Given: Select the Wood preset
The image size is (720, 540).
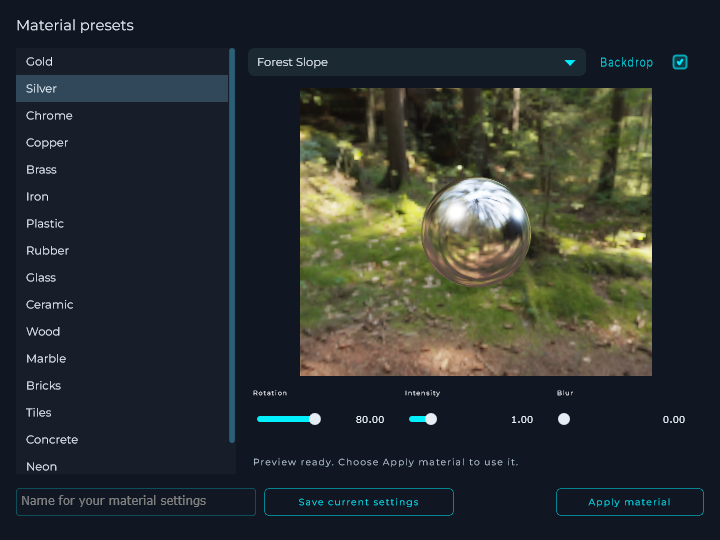Looking at the screenshot, I should pos(122,332).
